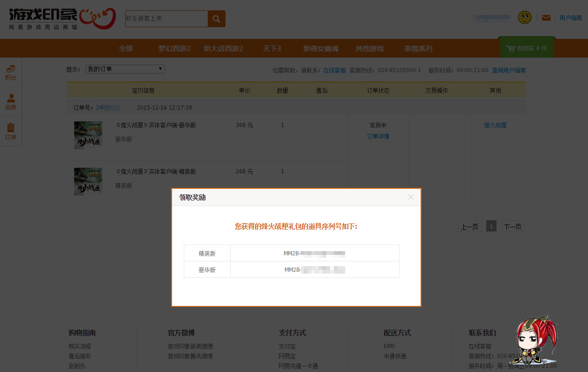588x372 pixels.
Task: Select the 表情系列 navigation tab
Action: pyautogui.click(x=418, y=49)
